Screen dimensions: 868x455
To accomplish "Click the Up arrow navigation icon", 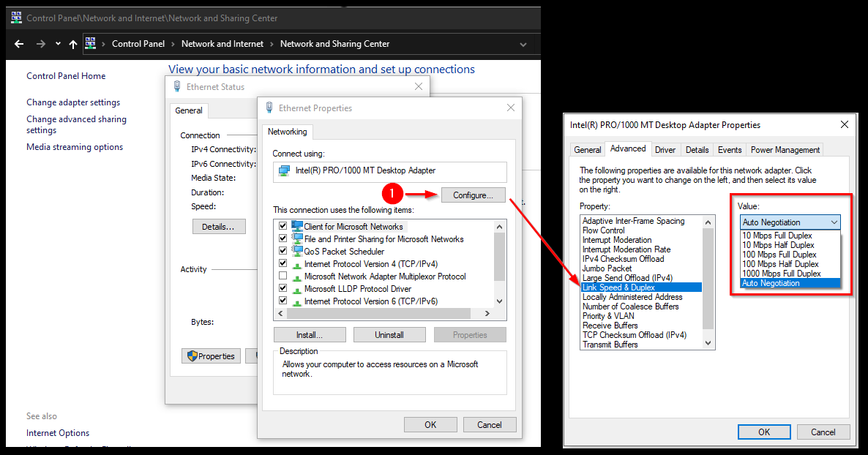I will point(73,45).
